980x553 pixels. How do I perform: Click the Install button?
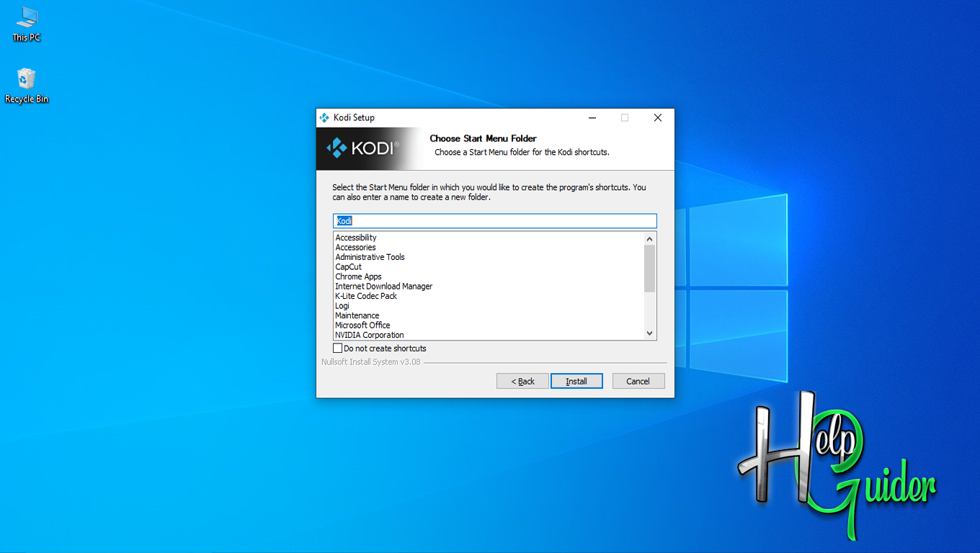tap(576, 381)
